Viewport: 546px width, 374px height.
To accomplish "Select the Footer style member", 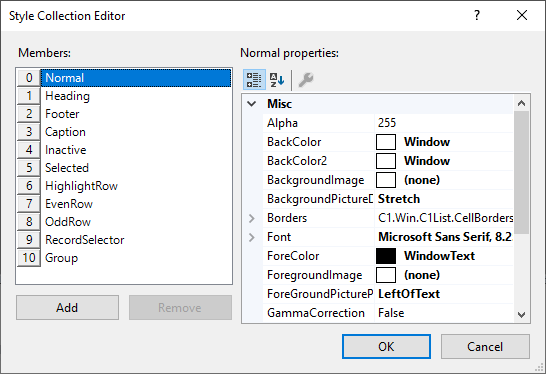I will tap(136, 114).
